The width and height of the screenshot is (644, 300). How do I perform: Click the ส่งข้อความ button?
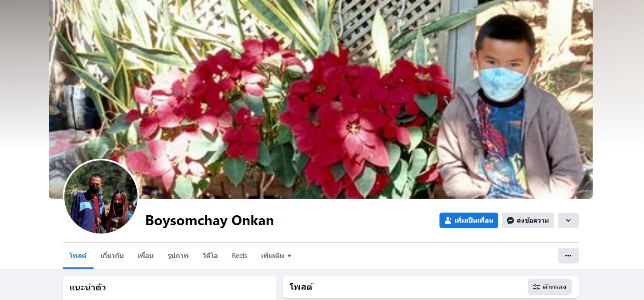pos(528,220)
